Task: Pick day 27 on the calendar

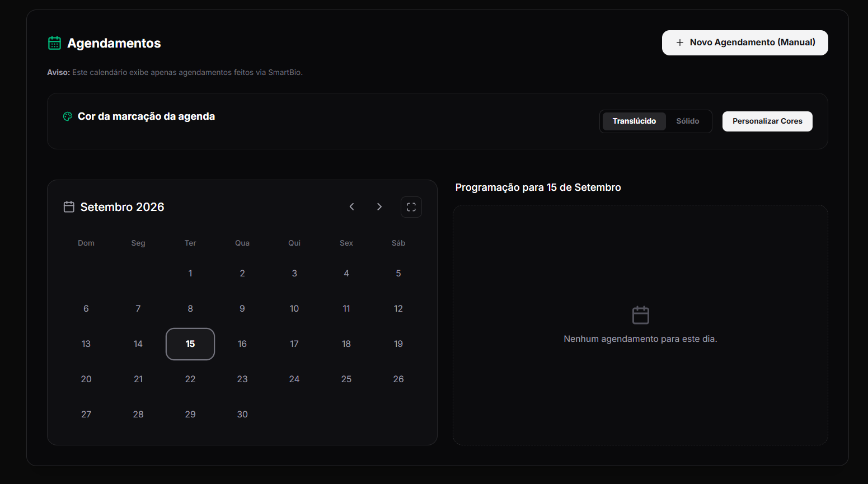Action: 86,415
